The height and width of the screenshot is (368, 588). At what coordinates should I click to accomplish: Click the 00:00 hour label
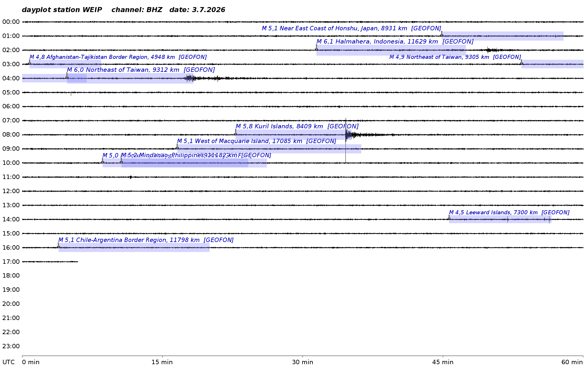(x=11, y=22)
